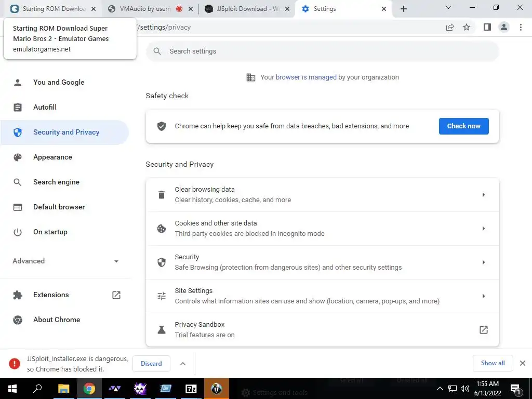The height and width of the screenshot is (399, 532).
Task: Click Privacy Sandbox external-link icon
Action: [x=484, y=330]
